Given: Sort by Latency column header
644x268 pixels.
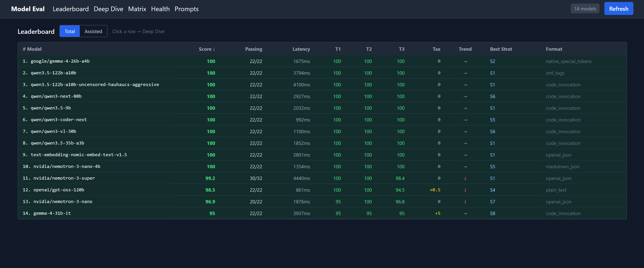Looking at the screenshot, I should click(x=301, y=49).
